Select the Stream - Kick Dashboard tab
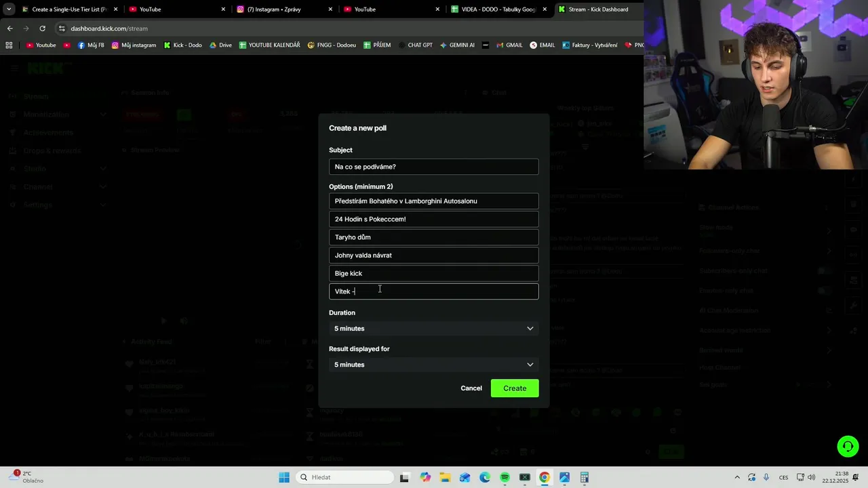 click(x=598, y=9)
